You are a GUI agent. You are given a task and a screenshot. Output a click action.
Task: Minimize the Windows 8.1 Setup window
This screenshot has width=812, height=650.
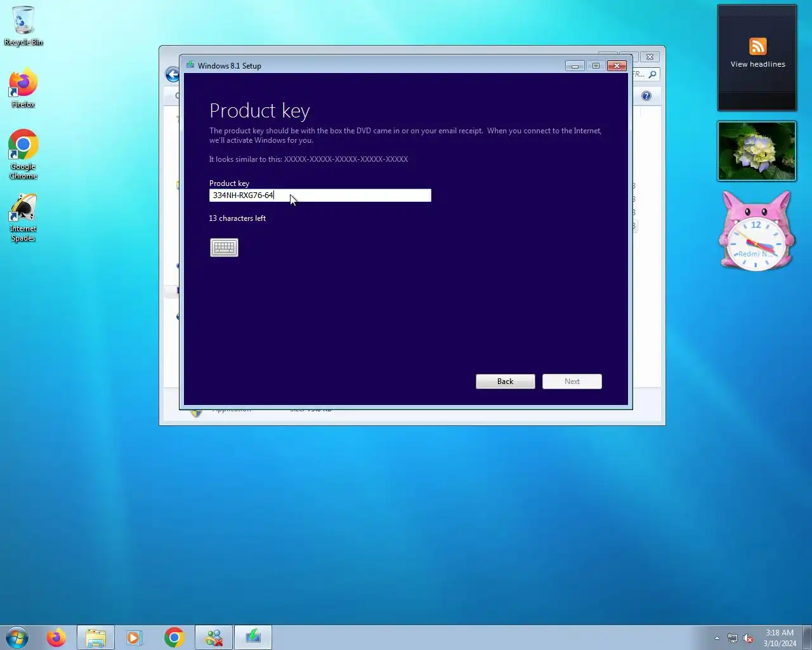pyautogui.click(x=575, y=65)
